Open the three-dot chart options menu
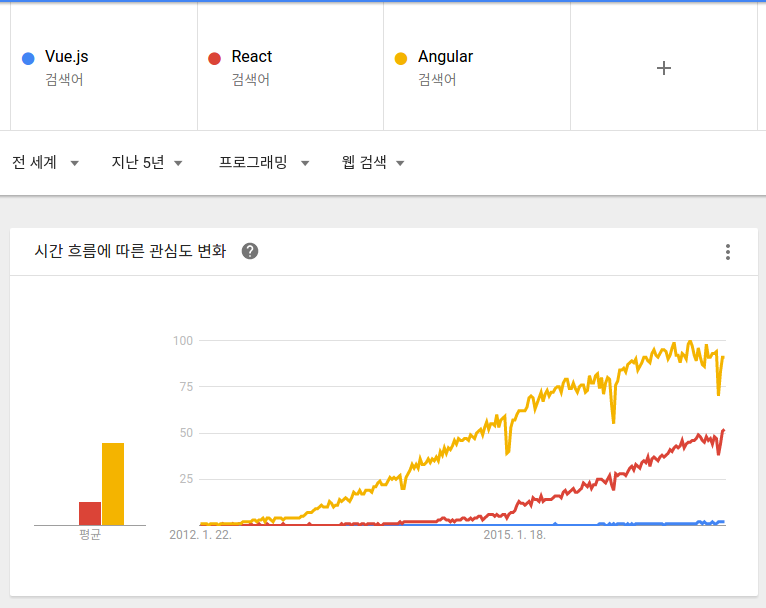 pyautogui.click(x=728, y=252)
